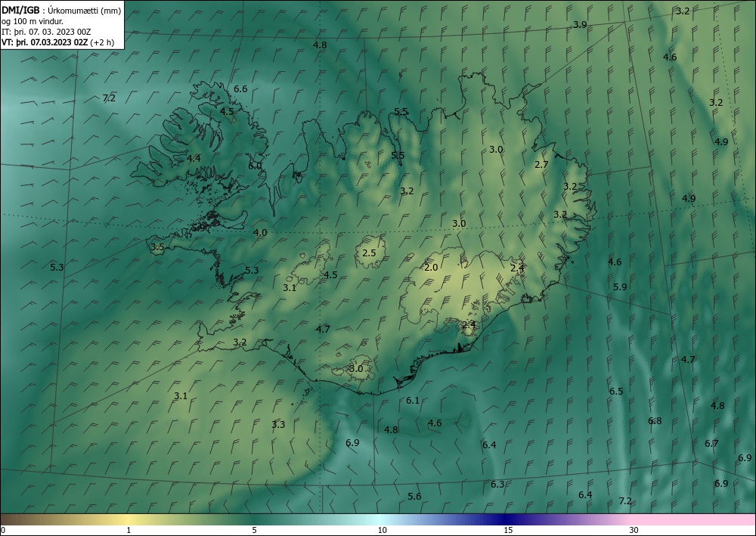Select the 6.0 precipitation value
This screenshot has height=536, width=756.
point(255,166)
